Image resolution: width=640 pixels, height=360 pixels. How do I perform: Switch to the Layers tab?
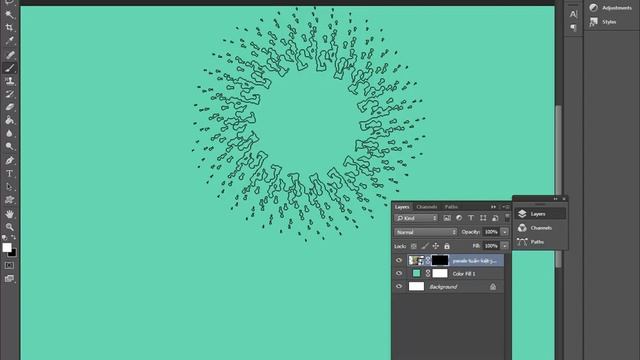(x=402, y=207)
